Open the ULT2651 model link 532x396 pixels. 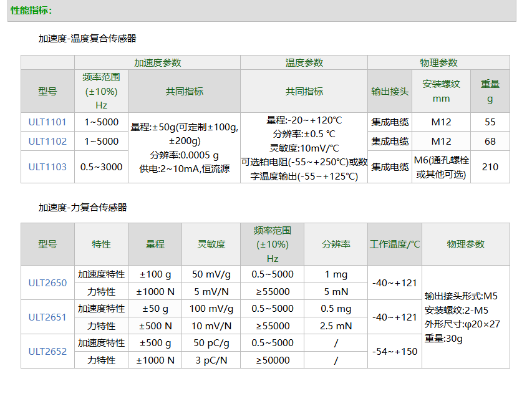pyautogui.click(x=47, y=317)
